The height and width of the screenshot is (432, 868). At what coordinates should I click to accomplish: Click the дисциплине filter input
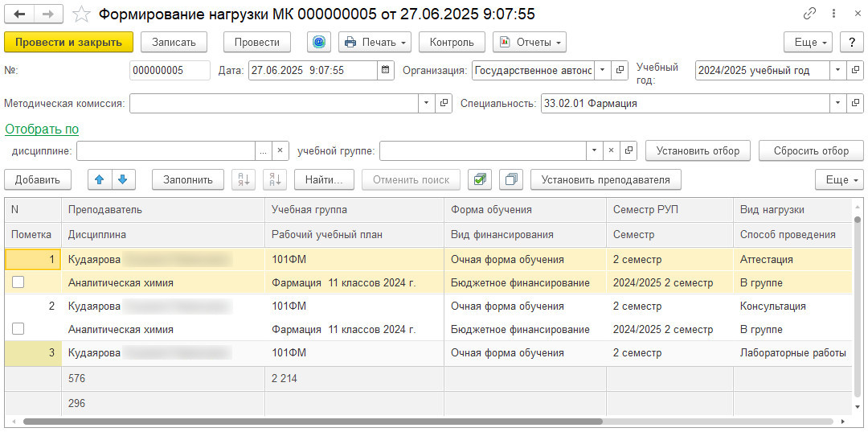[x=166, y=150]
